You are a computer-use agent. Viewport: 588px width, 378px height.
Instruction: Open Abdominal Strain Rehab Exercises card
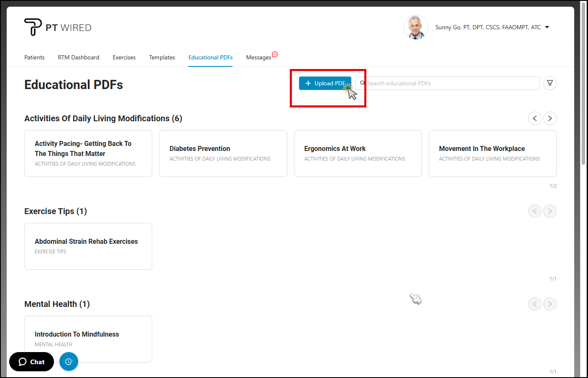(88, 246)
